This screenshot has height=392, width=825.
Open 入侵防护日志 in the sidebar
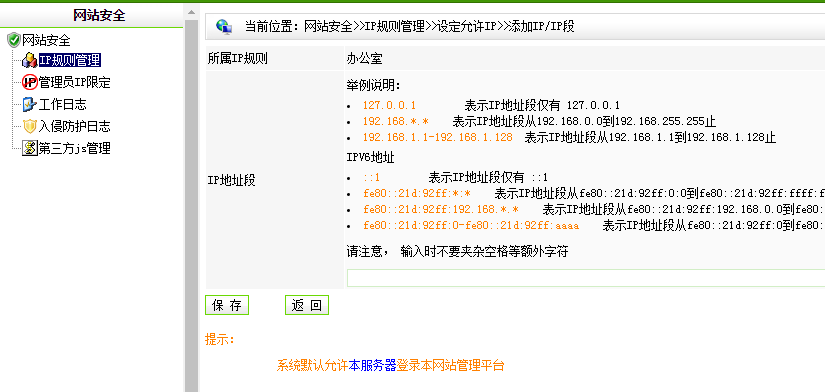pyautogui.click(x=74, y=126)
